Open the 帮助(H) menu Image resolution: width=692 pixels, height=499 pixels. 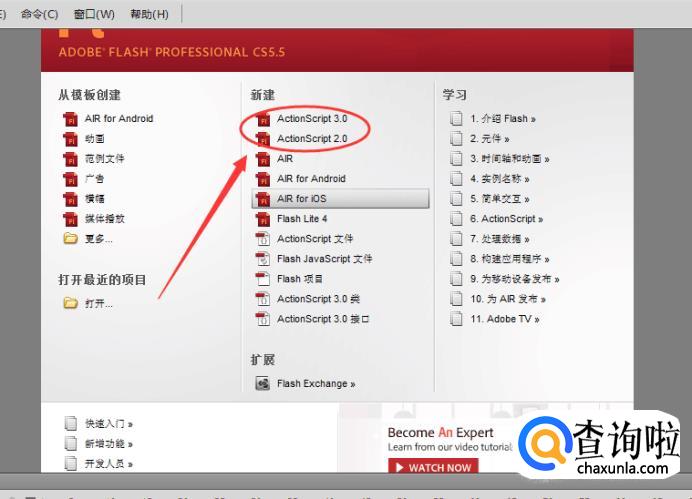click(149, 14)
